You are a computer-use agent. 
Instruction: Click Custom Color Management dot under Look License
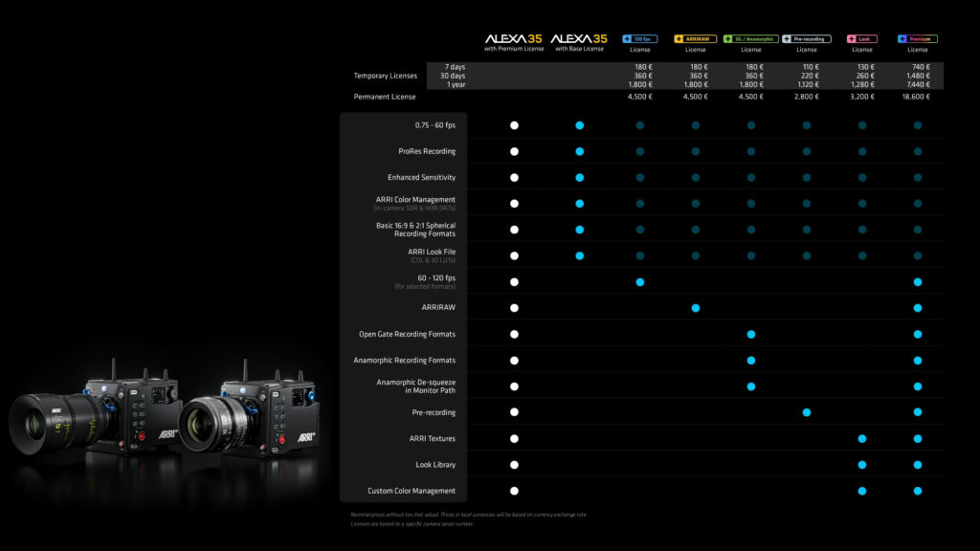coord(862,491)
